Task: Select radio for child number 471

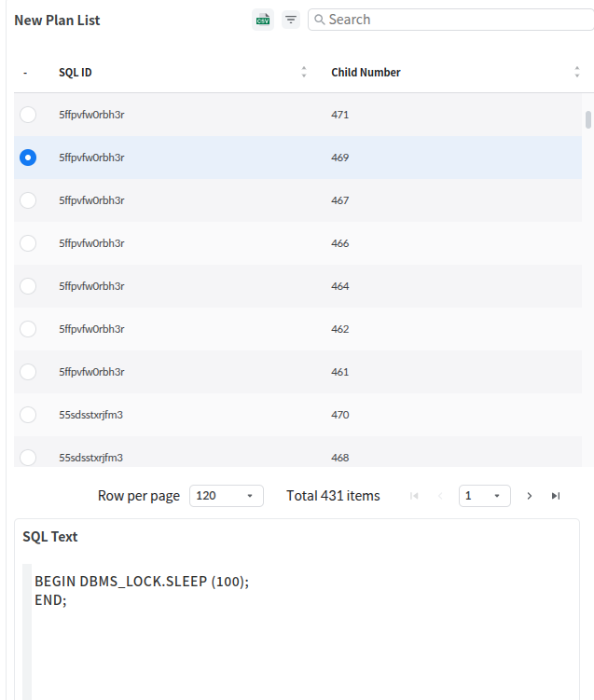Action: click(x=28, y=115)
